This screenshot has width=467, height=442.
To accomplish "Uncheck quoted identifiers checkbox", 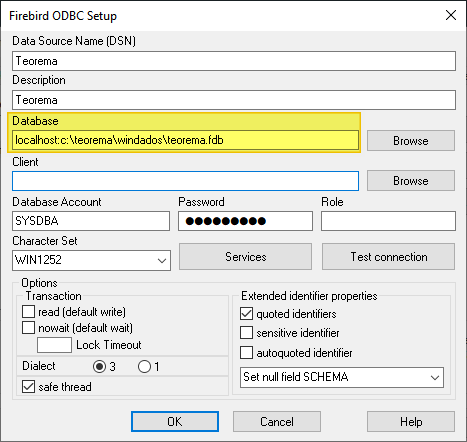I will (x=246, y=314).
